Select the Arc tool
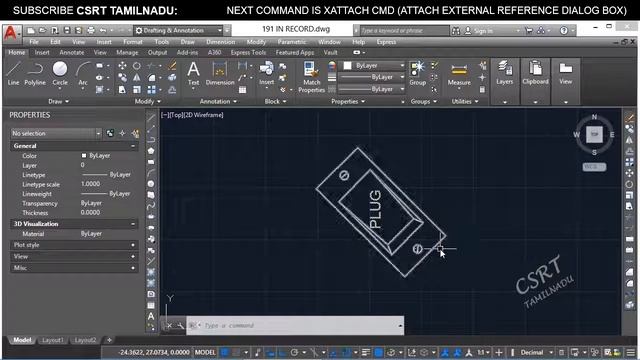Viewport: 640px width, 360px height. point(83,73)
